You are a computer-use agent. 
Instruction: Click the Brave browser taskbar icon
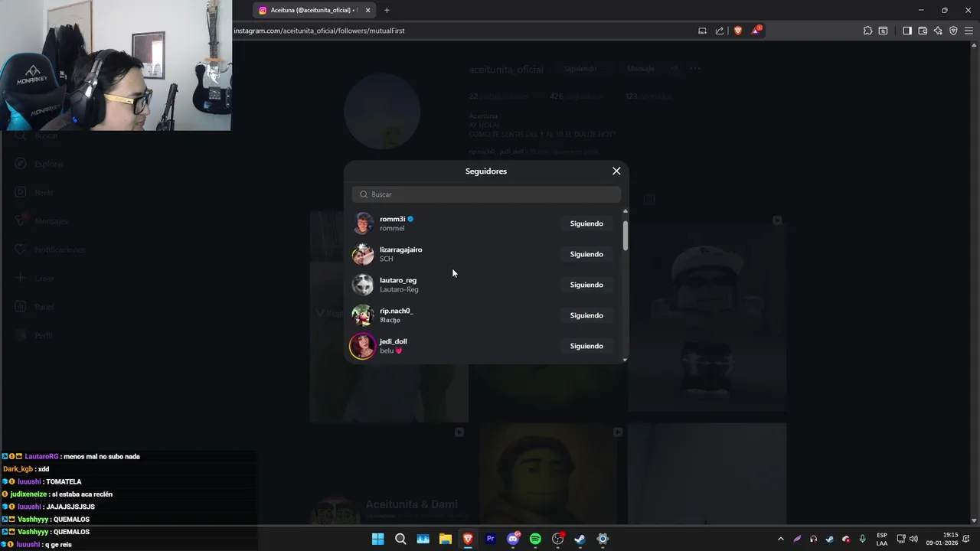468,539
